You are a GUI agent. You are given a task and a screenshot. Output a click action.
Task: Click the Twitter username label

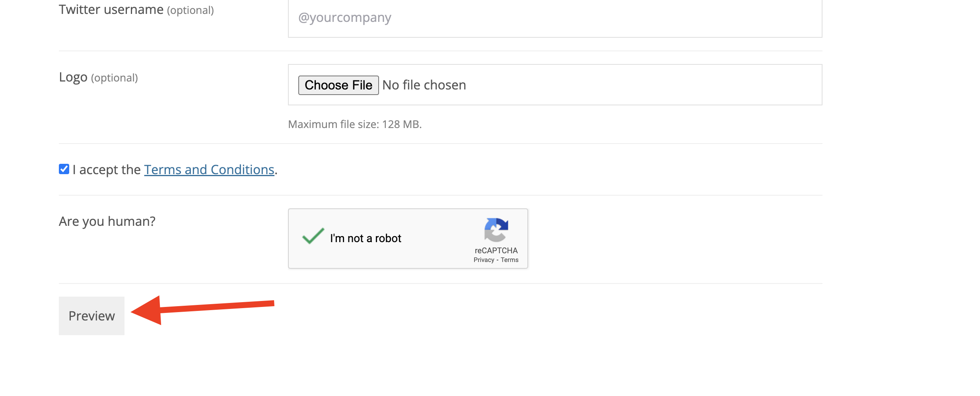111,10
